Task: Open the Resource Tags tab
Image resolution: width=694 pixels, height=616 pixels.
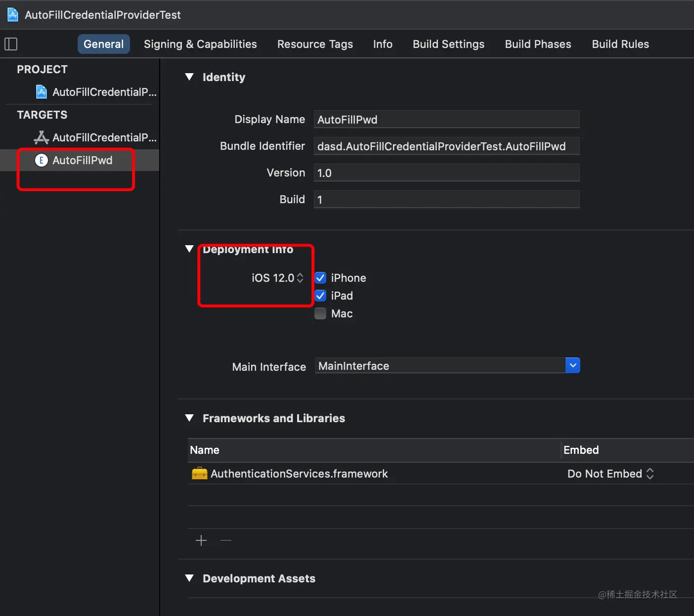Action: click(315, 44)
